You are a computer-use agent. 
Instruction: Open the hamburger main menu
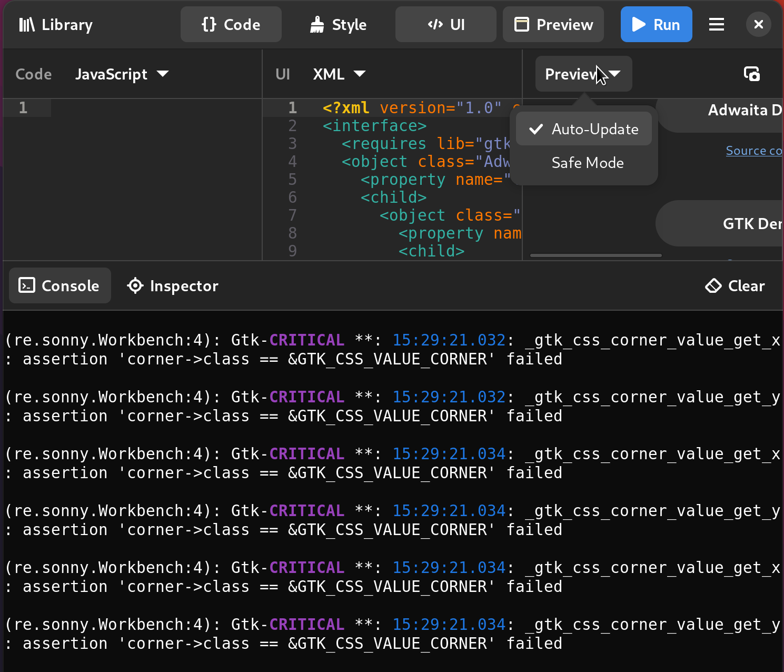pos(716,24)
